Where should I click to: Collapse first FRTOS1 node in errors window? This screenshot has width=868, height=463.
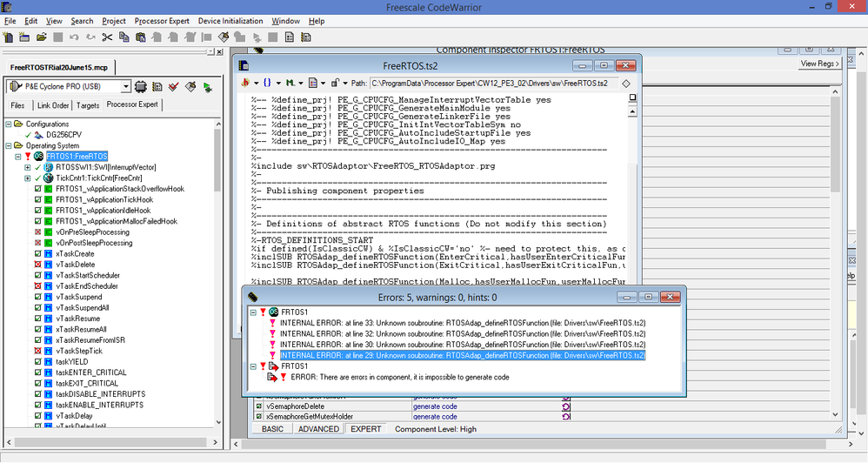tap(254, 312)
